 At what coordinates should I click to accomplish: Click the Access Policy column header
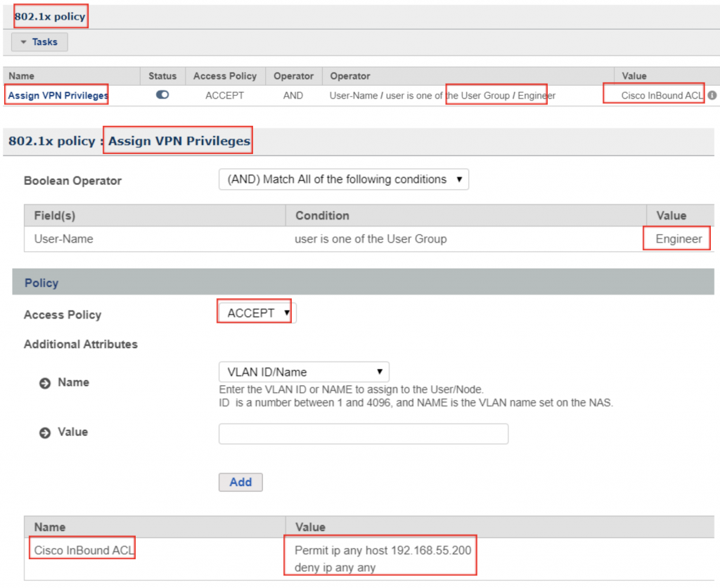point(225,76)
